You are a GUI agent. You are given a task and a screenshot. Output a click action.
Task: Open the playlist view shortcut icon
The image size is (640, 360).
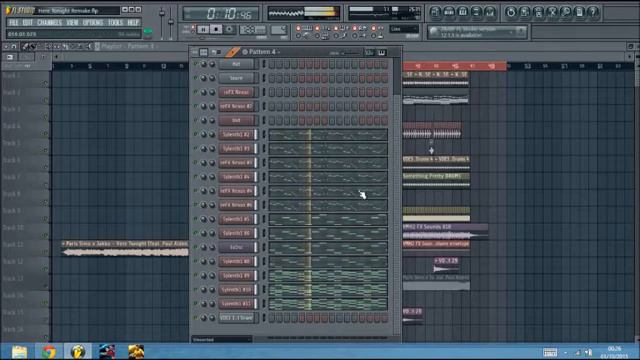click(435, 13)
